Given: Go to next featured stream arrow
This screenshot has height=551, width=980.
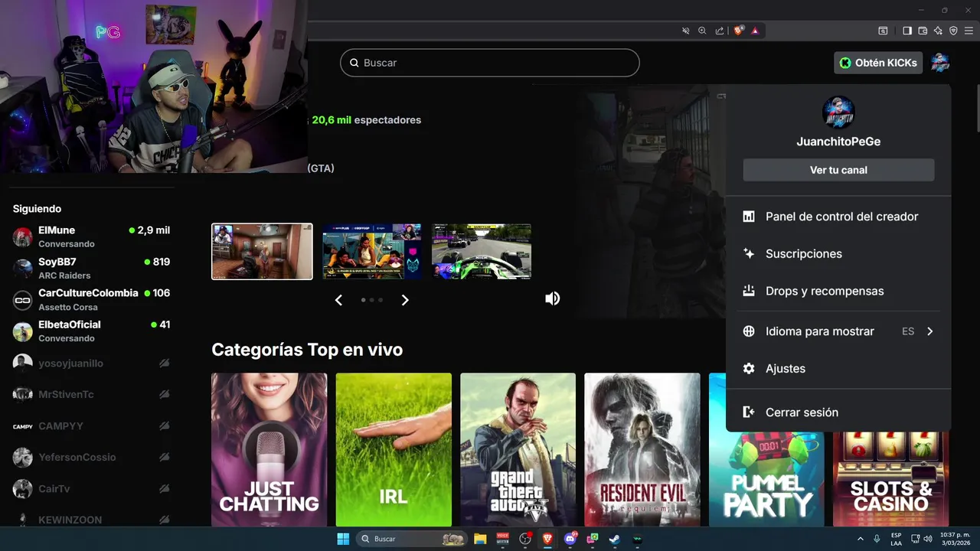Looking at the screenshot, I should click(x=405, y=300).
